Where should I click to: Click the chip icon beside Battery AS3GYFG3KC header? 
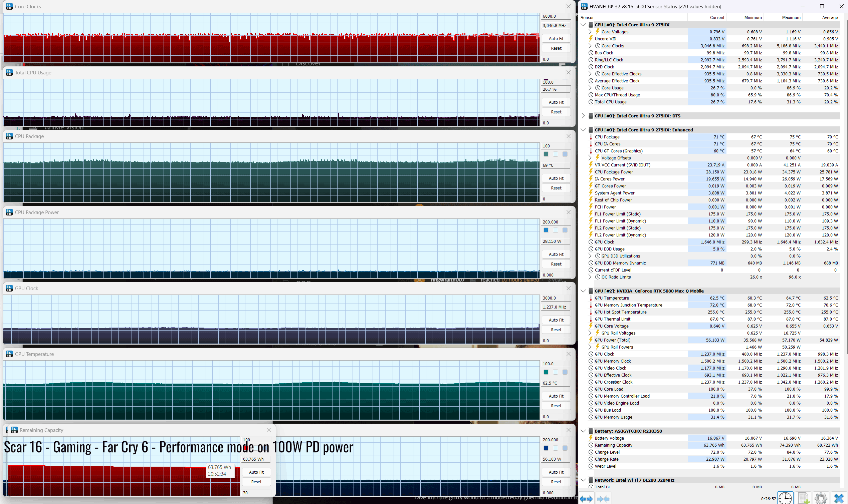tap(591, 431)
